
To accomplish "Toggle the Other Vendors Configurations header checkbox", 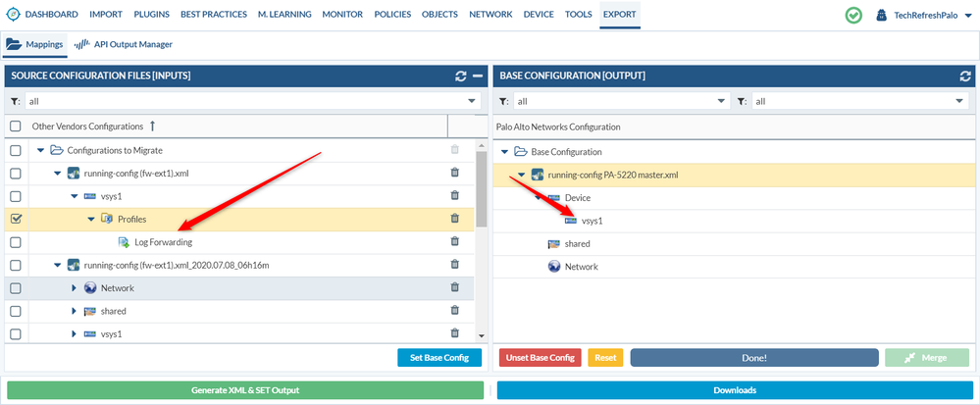I will 16,127.
